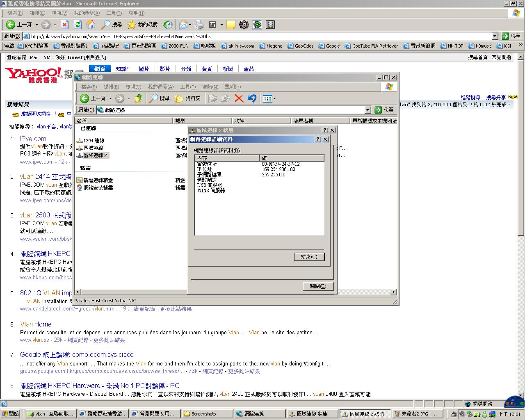The width and height of the screenshot is (525, 420).
Task: Click the Print icon in IE toolbar
Action: (x=199, y=25)
